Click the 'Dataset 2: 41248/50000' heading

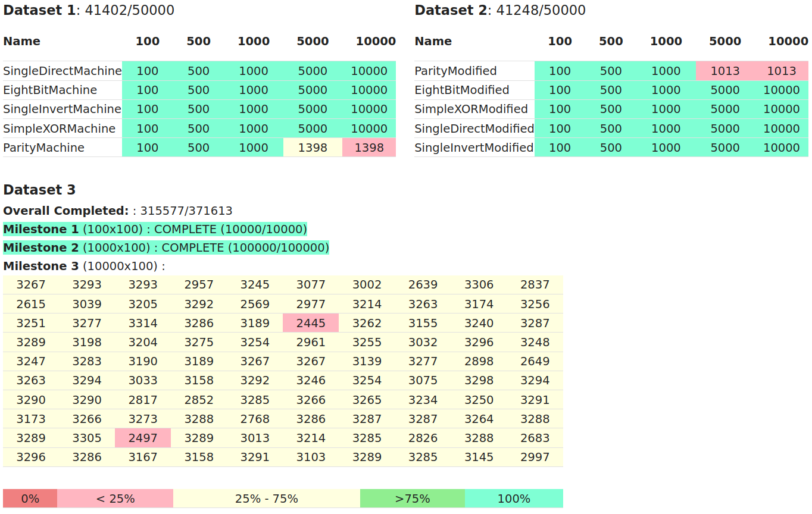point(500,10)
